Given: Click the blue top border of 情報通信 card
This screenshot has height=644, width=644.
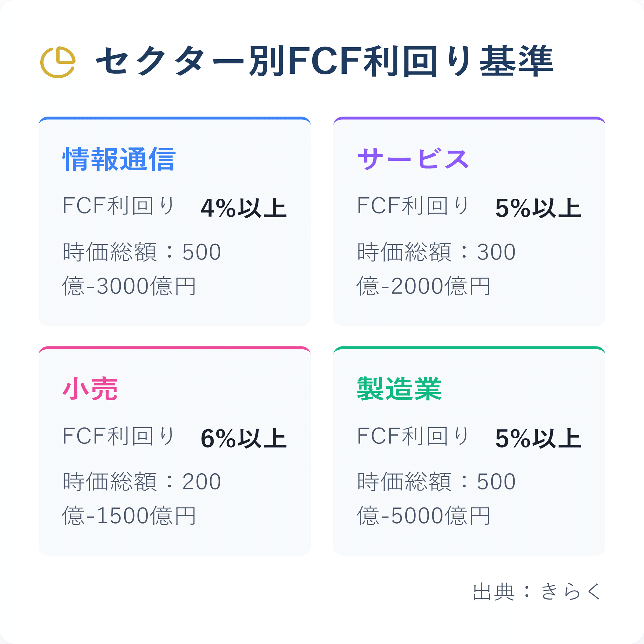Looking at the screenshot, I should coord(174,118).
